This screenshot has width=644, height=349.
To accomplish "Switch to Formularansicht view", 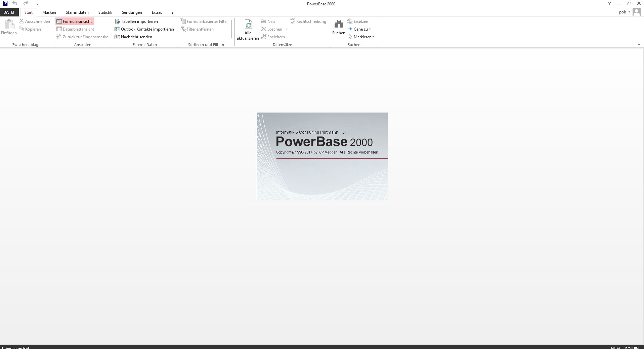I will (74, 21).
